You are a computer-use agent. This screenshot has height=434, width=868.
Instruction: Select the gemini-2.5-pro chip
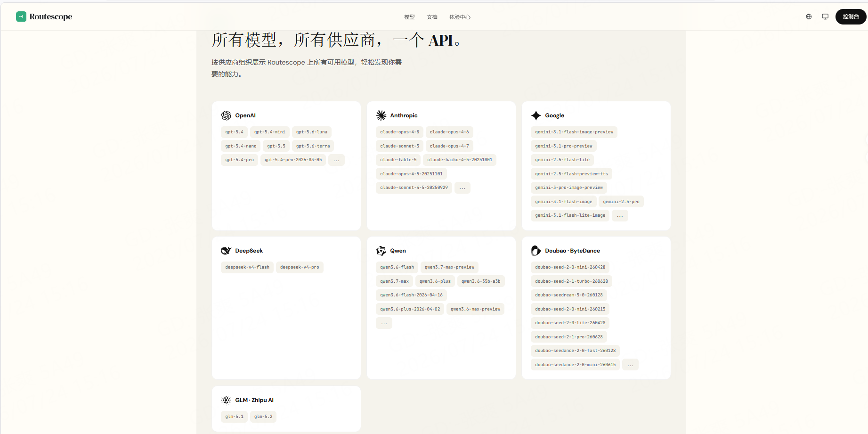coord(621,202)
